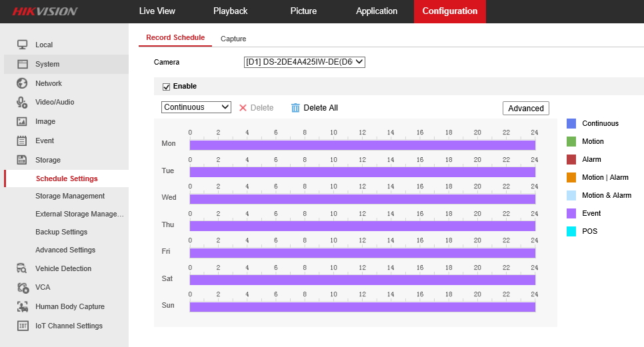Click the Video/Audio microphone icon
Image resolution: width=644 pixels, height=347 pixels.
point(22,102)
